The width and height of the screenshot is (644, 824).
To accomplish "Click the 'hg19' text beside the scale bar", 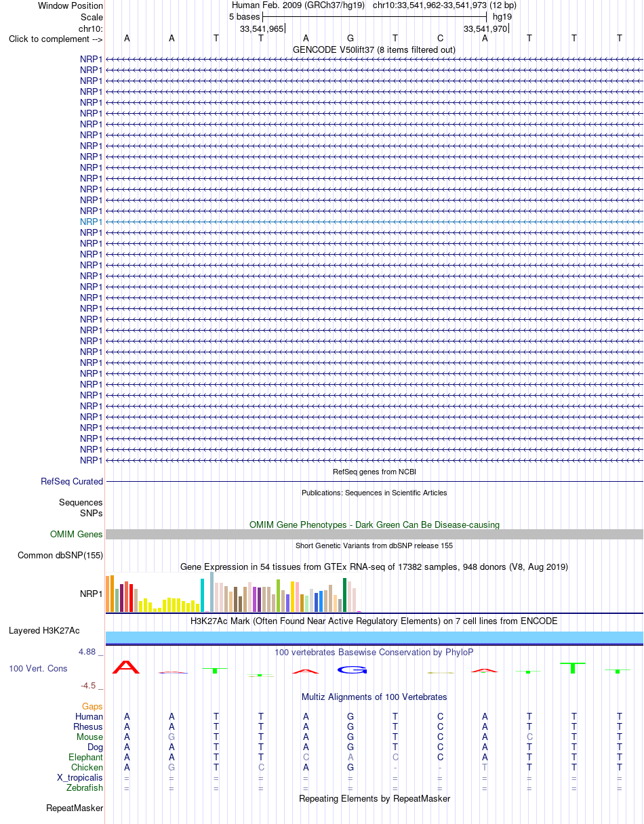I will (502, 16).
